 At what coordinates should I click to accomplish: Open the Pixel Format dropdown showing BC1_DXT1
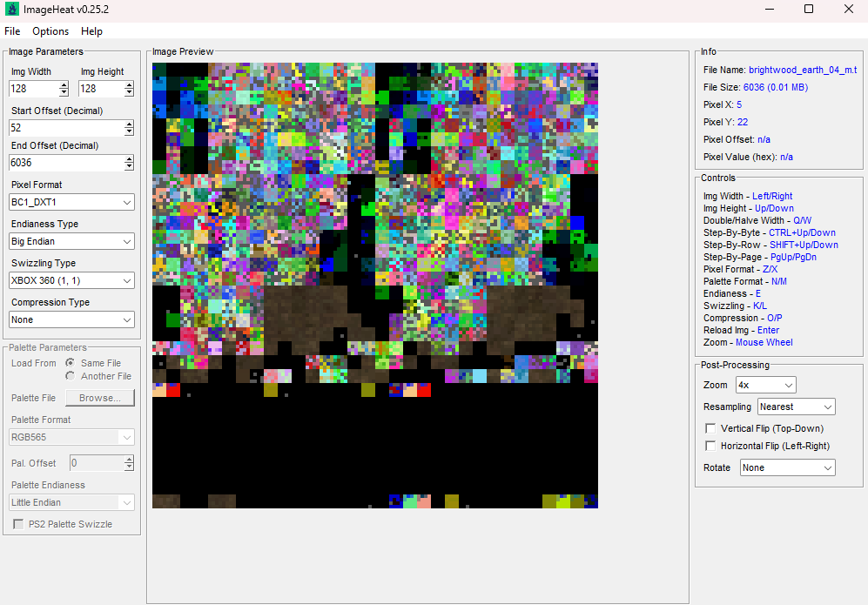tap(71, 202)
